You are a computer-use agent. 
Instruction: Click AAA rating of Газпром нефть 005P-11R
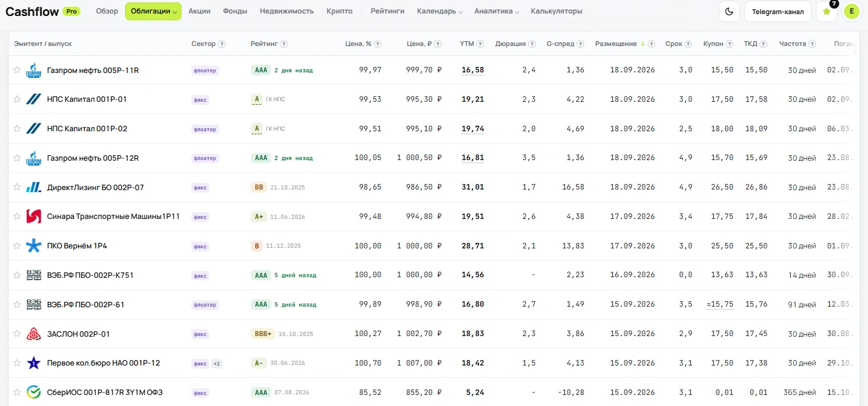(261, 71)
